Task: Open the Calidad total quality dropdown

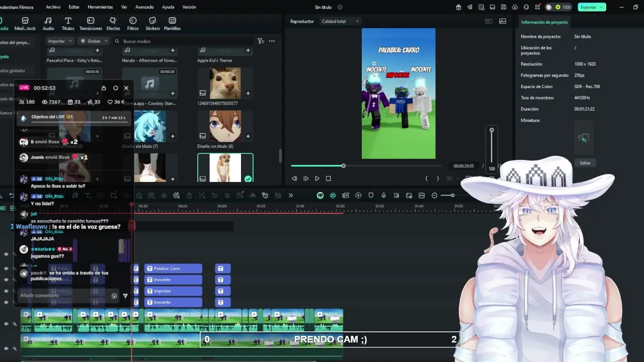Action: click(341, 21)
